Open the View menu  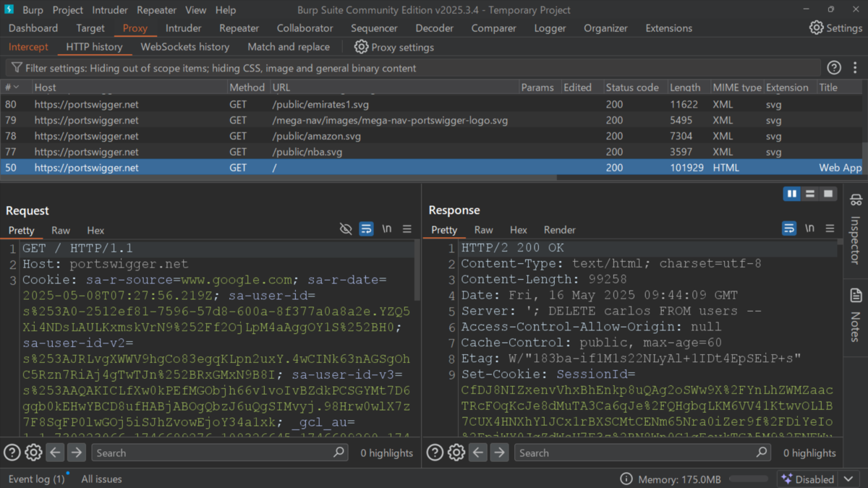point(195,10)
